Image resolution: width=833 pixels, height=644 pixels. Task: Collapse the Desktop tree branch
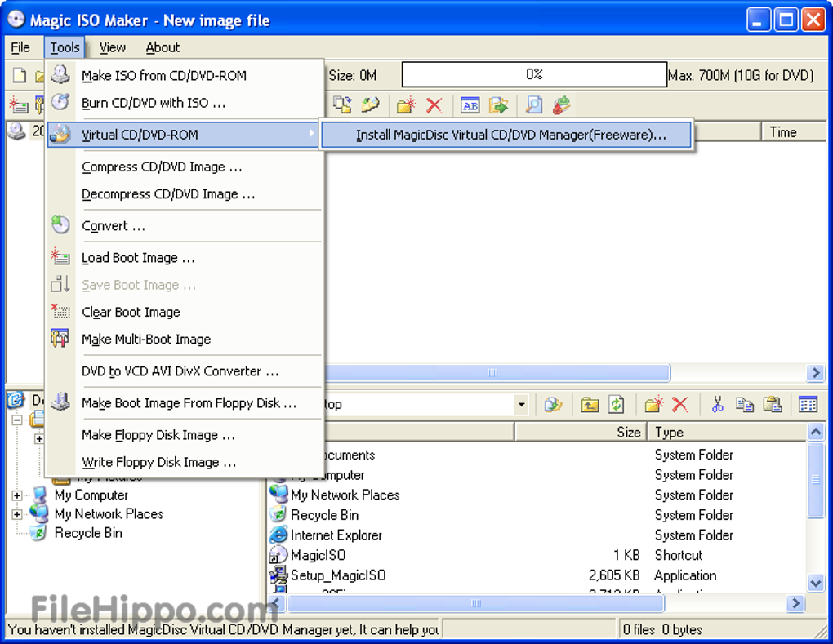(x=17, y=420)
